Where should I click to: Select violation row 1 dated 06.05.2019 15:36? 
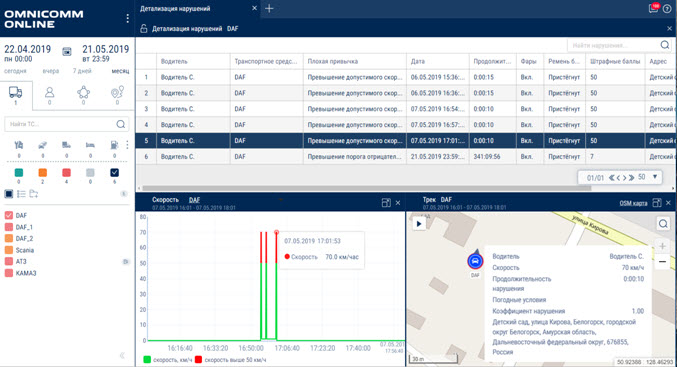pyautogui.click(x=406, y=77)
